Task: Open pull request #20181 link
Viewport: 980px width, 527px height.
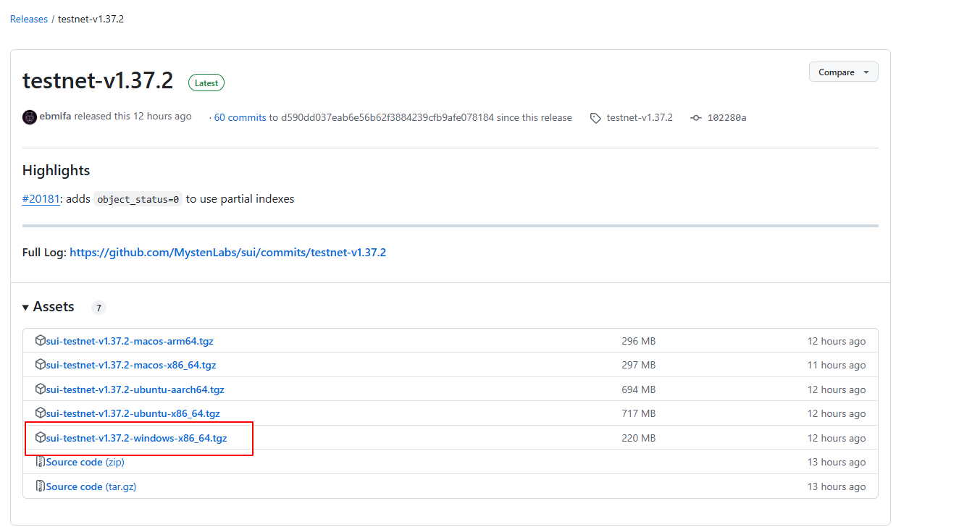Action: coord(41,198)
